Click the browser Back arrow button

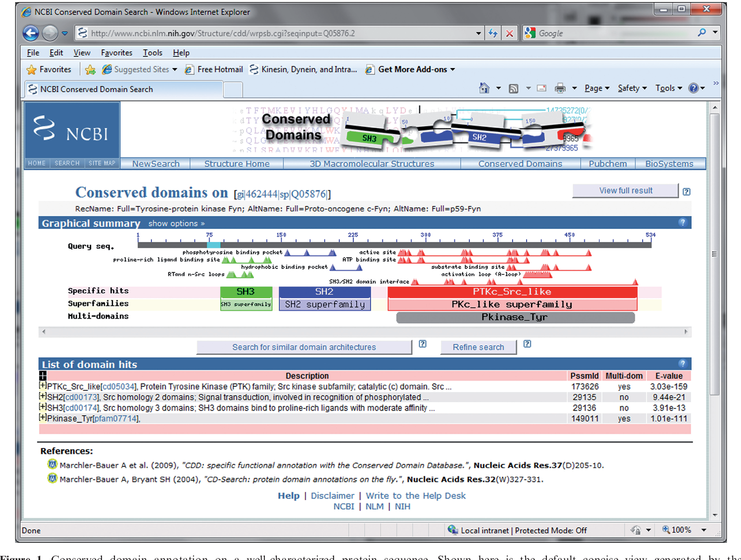31,33
